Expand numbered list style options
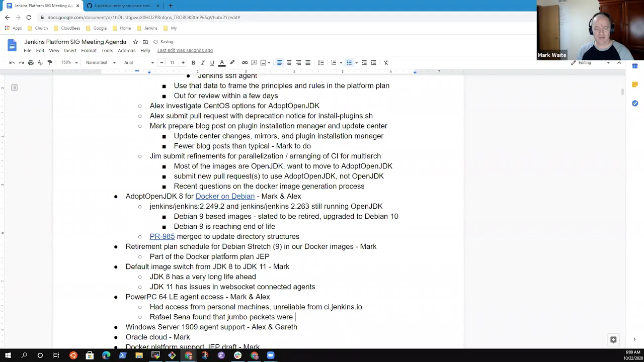The width and height of the screenshot is (644, 362). [341, 63]
